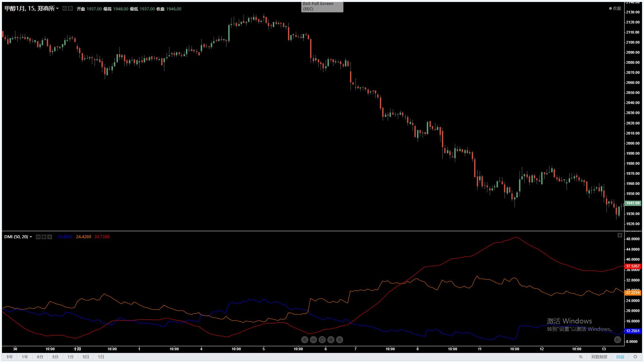Open DMI indicator settings gear
Screen dimensions: 644x362
[x=44, y=237]
